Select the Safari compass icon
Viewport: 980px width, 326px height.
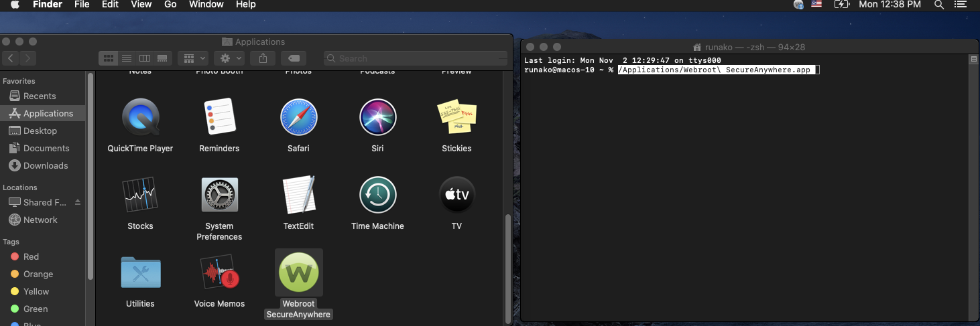point(298,117)
